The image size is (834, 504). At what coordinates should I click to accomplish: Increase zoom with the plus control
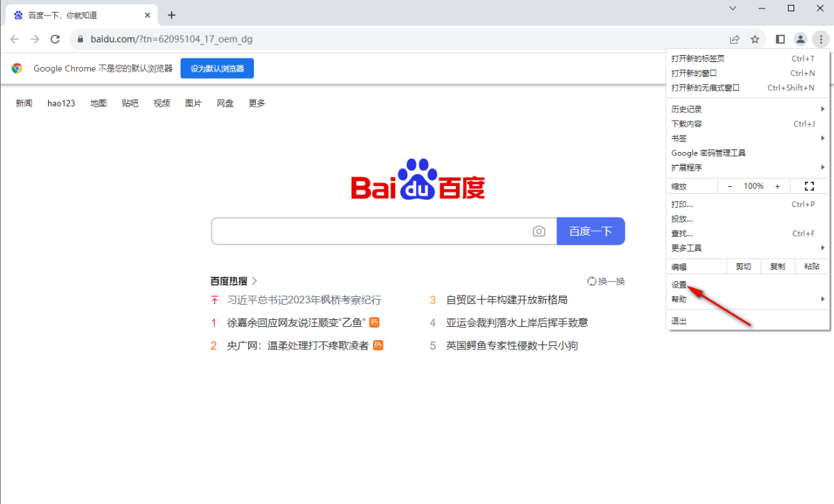point(778,185)
